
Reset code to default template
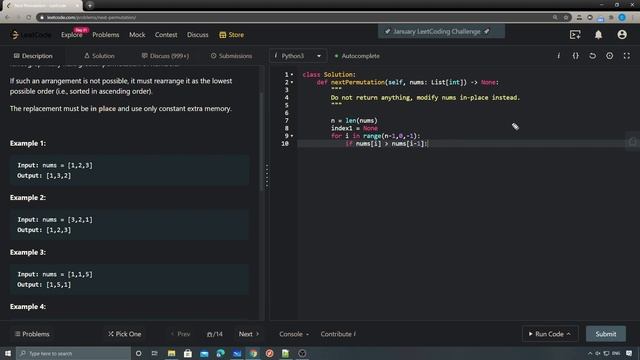pos(592,56)
